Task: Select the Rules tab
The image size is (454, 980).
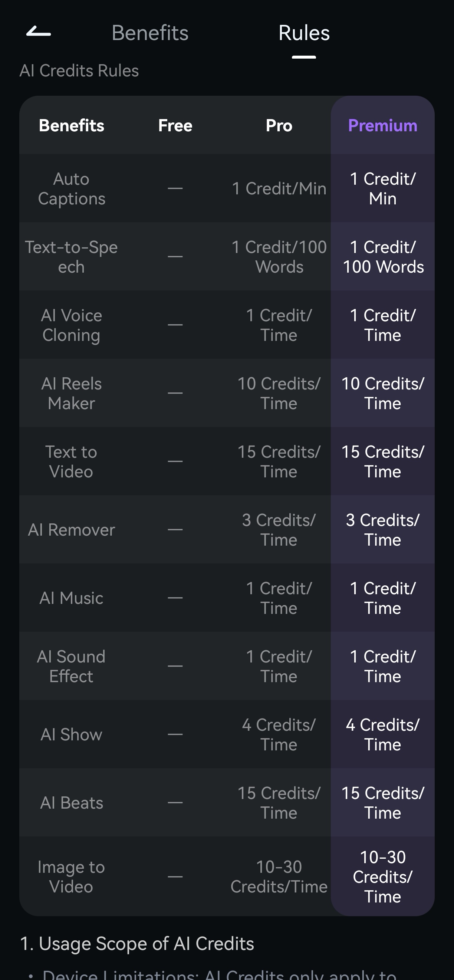Action: 304,33
